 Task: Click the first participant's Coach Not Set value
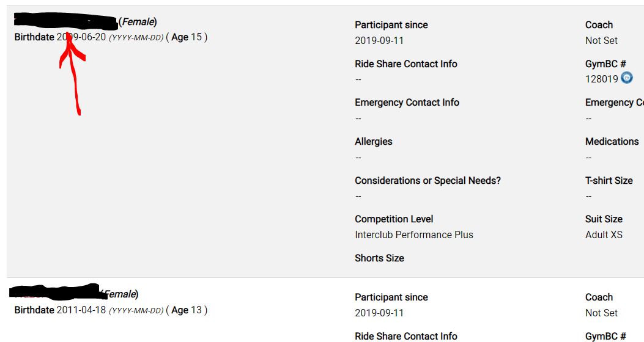pyautogui.click(x=601, y=40)
